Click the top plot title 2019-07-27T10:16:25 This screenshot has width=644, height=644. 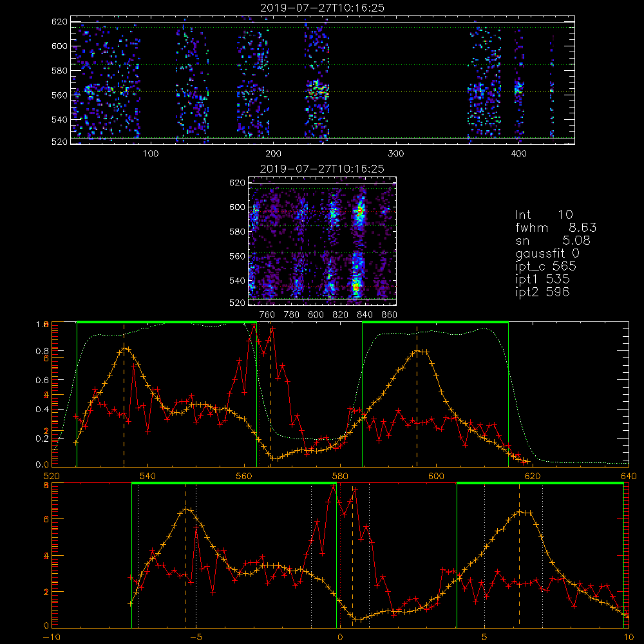(322, 8)
